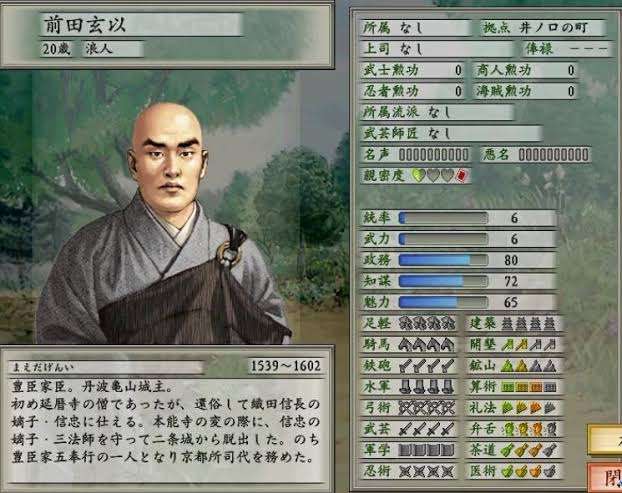Screen dimensions: 622x493
Task: Click the 閉 close button at bottom right
Action: (x=606, y=476)
